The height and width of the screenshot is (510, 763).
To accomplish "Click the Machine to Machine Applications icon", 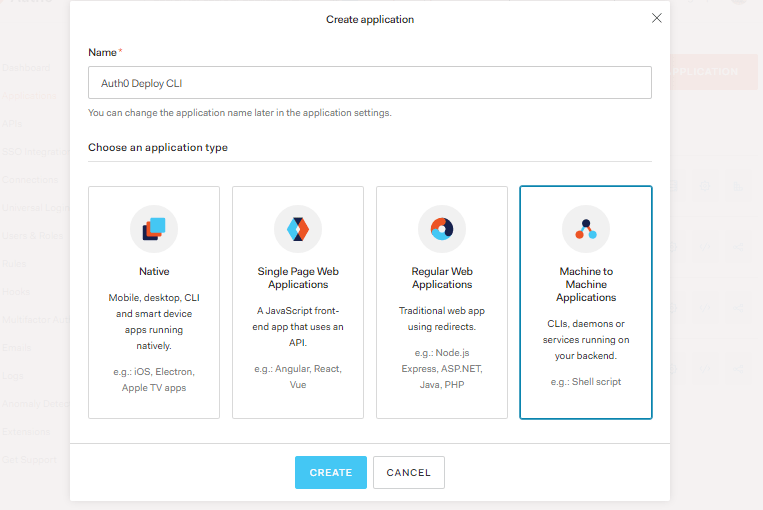I will 586,229.
